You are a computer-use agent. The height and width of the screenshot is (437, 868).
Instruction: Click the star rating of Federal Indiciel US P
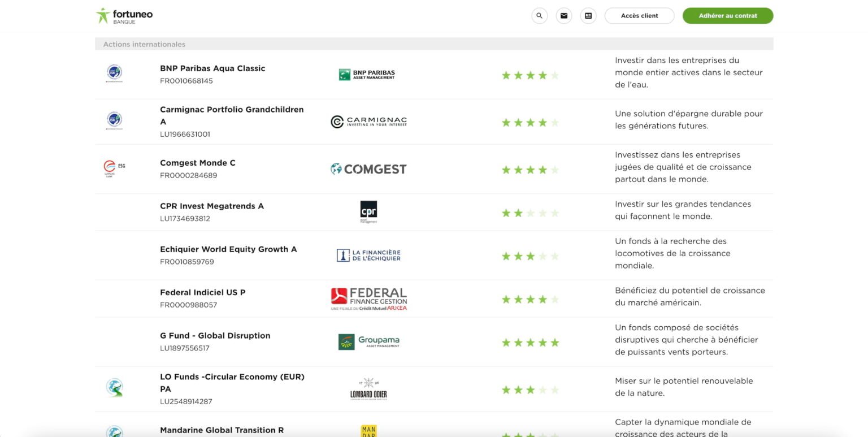click(530, 299)
